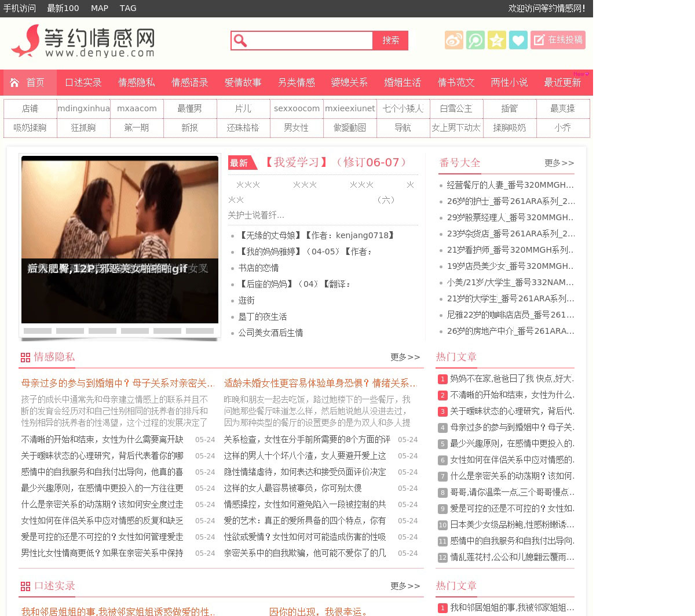Click the yellow star favorites icon
The width and height of the screenshot is (695, 616).
(497, 40)
